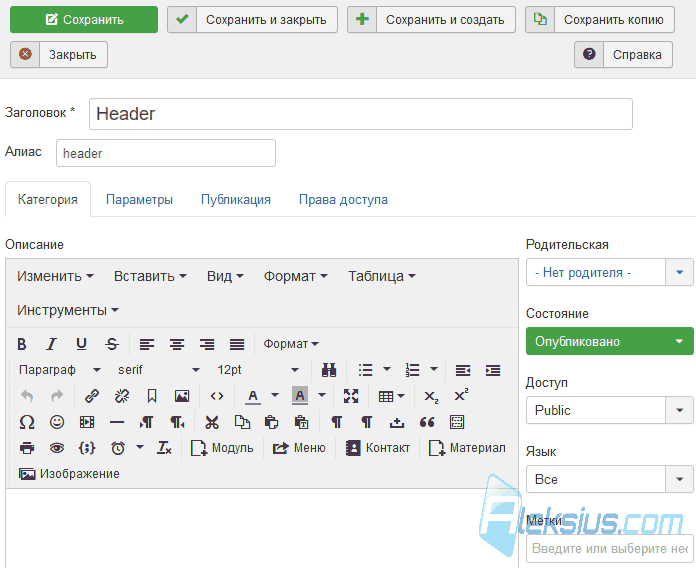The image size is (696, 568).
Task: Click Закрыть button
Action: click(x=59, y=55)
